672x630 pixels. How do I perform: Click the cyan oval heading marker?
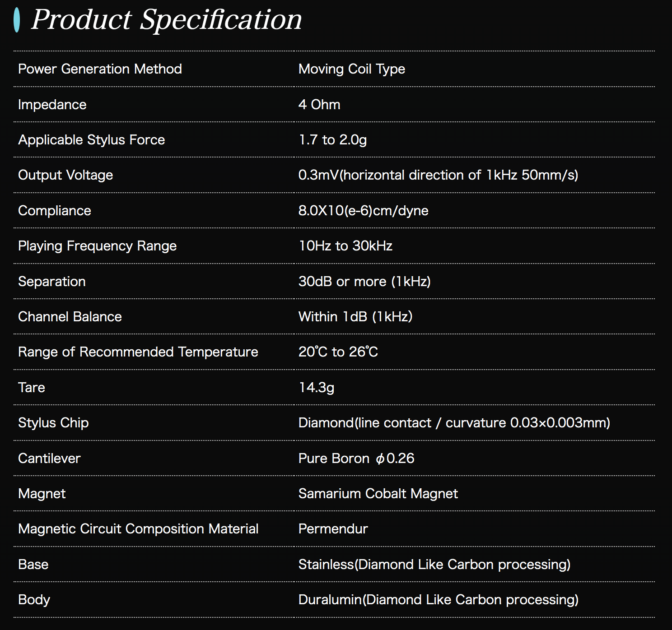point(17,20)
